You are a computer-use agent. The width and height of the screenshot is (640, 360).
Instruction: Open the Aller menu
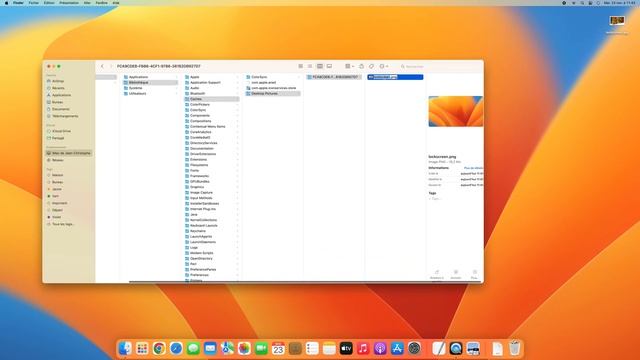[x=87, y=3]
